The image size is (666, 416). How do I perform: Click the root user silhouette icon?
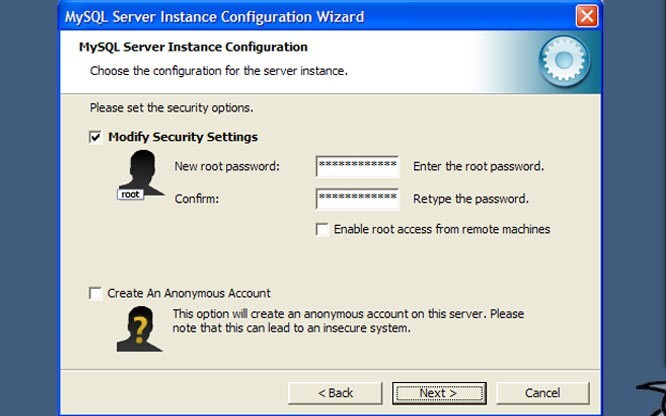[x=141, y=174]
